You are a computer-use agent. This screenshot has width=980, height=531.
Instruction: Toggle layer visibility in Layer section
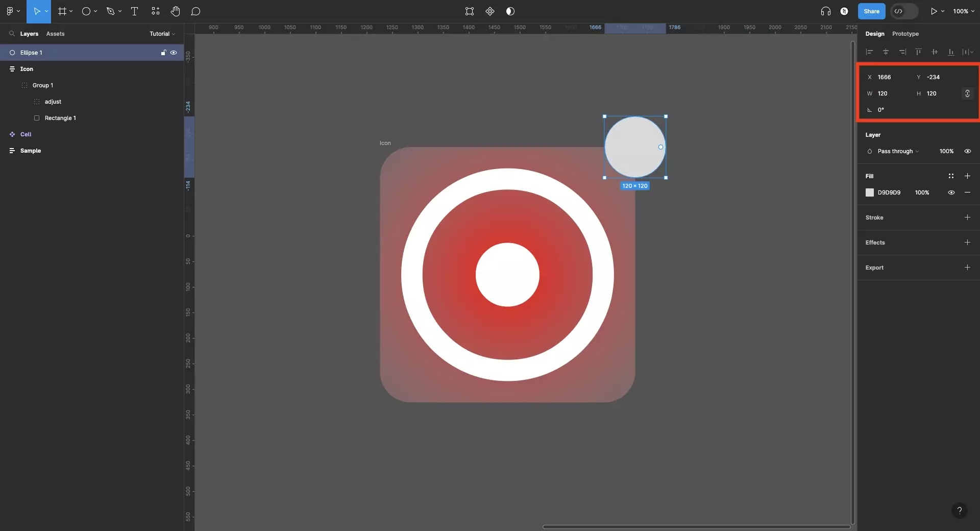(x=967, y=151)
